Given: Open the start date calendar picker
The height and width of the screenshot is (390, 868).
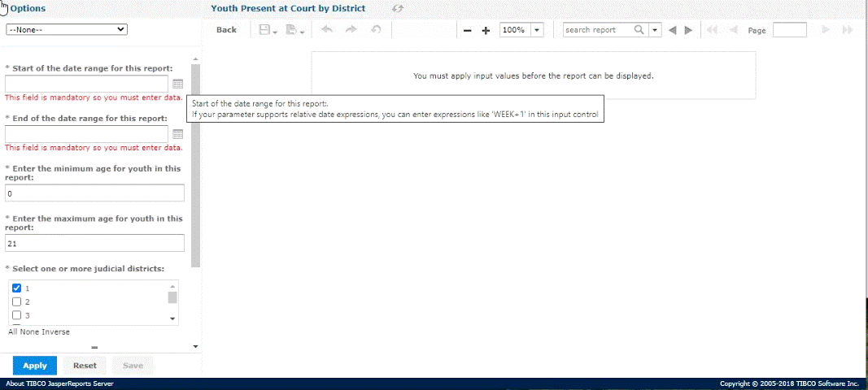Looking at the screenshot, I should (x=177, y=84).
